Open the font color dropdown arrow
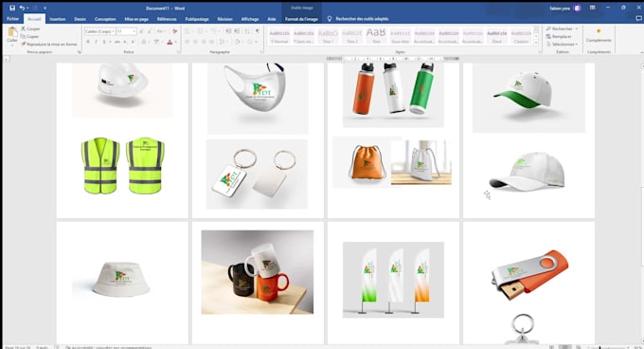The height and width of the screenshot is (349, 644). (175, 42)
